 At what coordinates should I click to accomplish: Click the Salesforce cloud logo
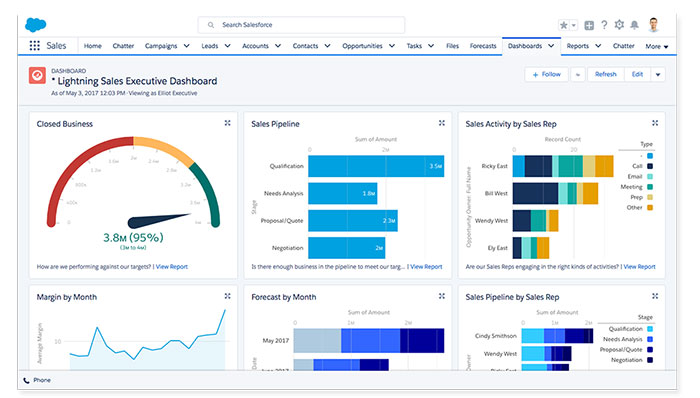coord(35,25)
